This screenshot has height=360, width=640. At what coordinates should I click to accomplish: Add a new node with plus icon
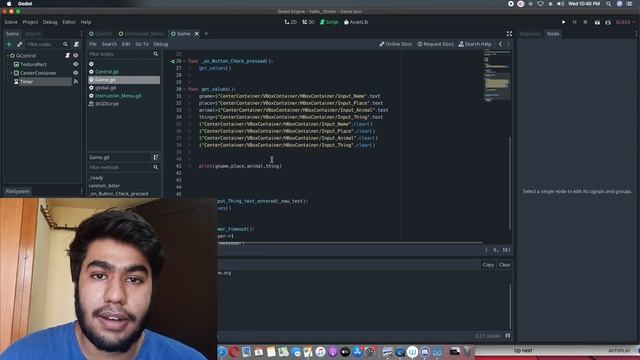pyautogui.click(x=9, y=44)
